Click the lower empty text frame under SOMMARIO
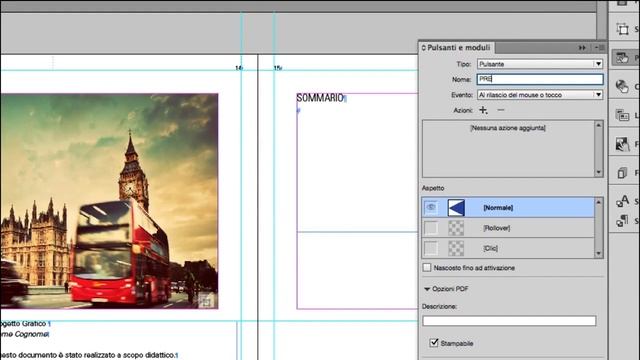The image size is (640, 360). [358, 270]
